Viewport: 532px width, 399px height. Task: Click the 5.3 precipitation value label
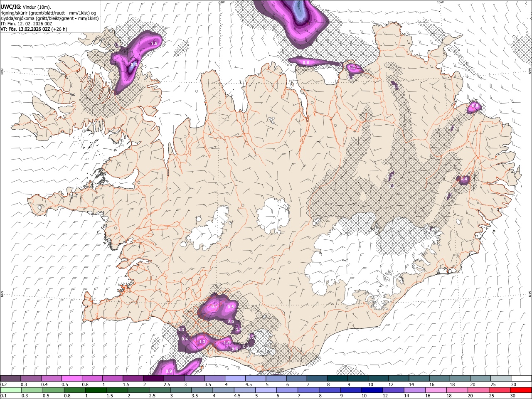point(133,65)
